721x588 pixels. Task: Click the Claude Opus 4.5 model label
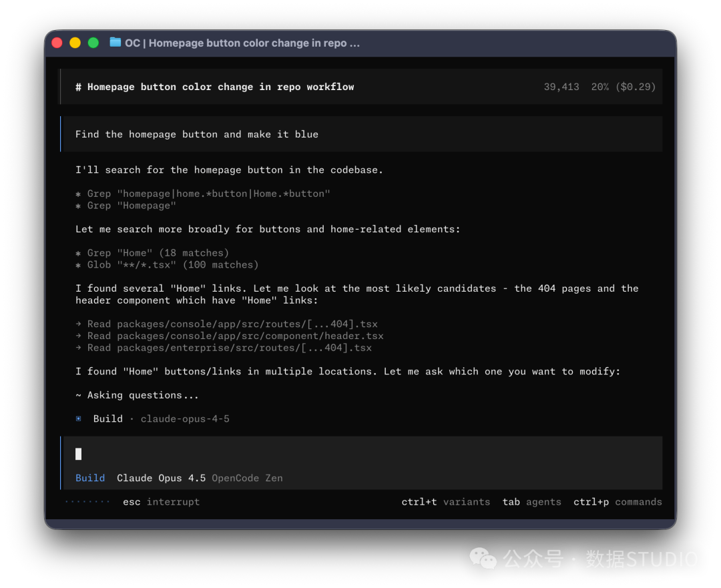[x=161, y=478]
